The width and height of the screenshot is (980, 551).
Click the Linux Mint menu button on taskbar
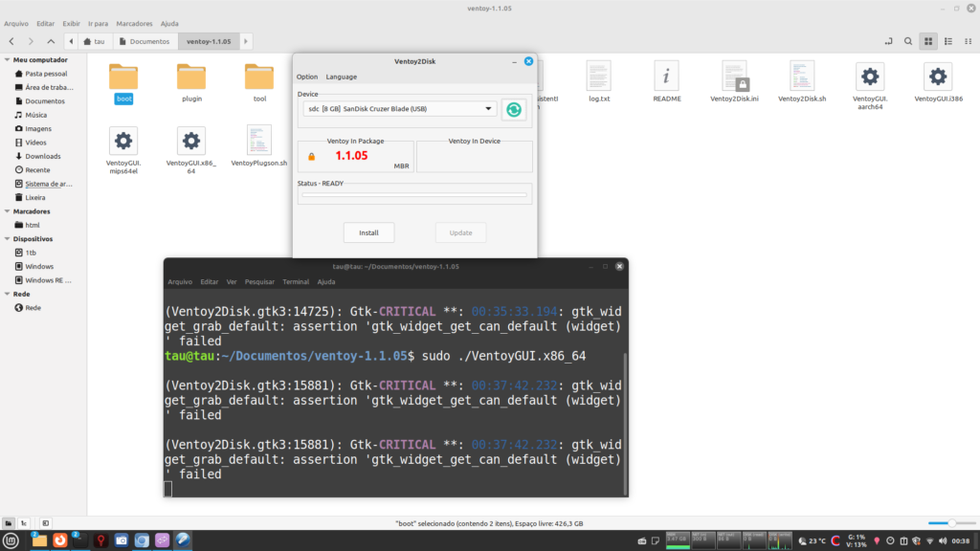point(11,540)
